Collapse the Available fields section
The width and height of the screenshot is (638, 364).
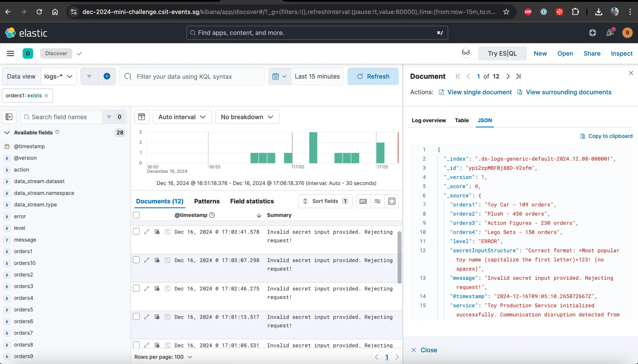click(x=7, y=132)
